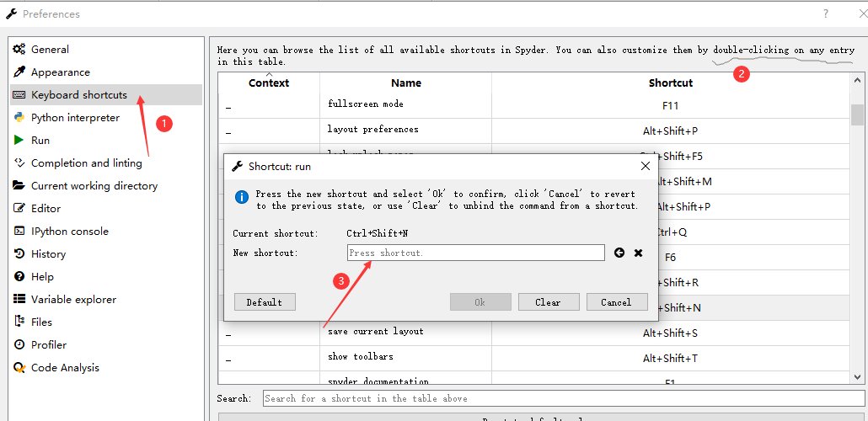Click the Ok button in shortcut dialog
Screen dimensions: 868x421
coord(480,302)
